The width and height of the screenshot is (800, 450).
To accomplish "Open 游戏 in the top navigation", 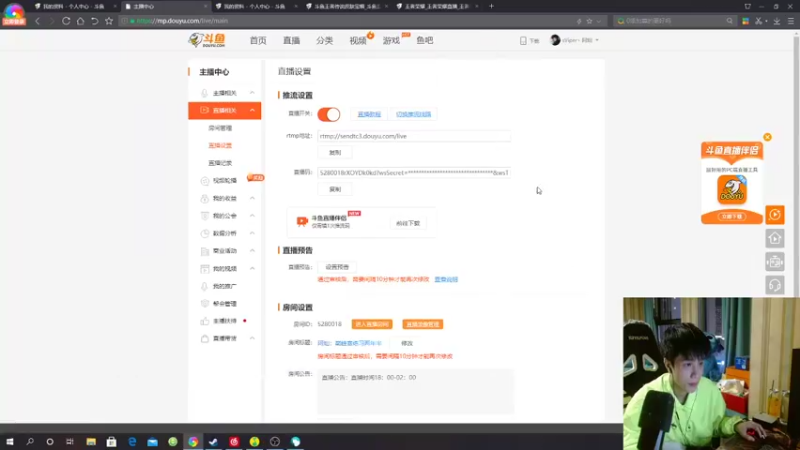I will 391,40.
